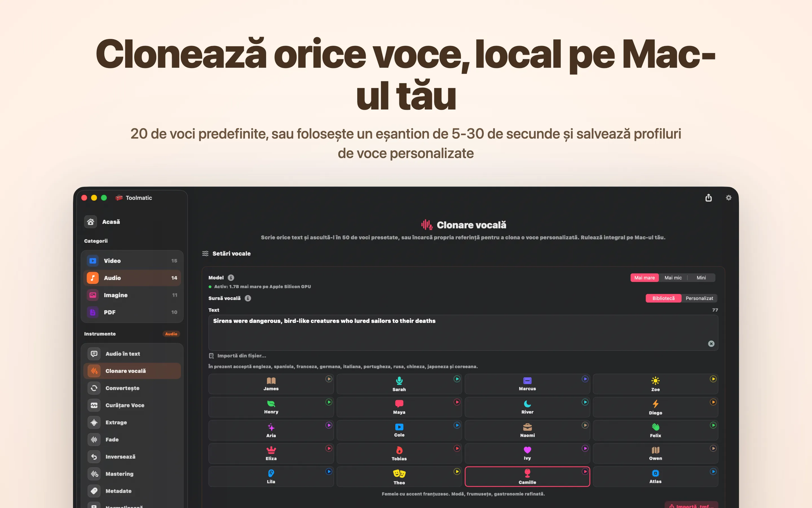Switch voice source to Bibliotecă
This screenshot has height=508, width=812.
(663, 298)
